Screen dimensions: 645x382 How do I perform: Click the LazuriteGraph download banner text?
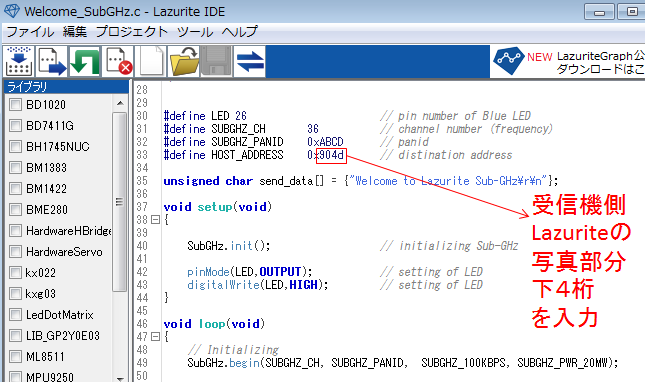click(x=600, y=62)
